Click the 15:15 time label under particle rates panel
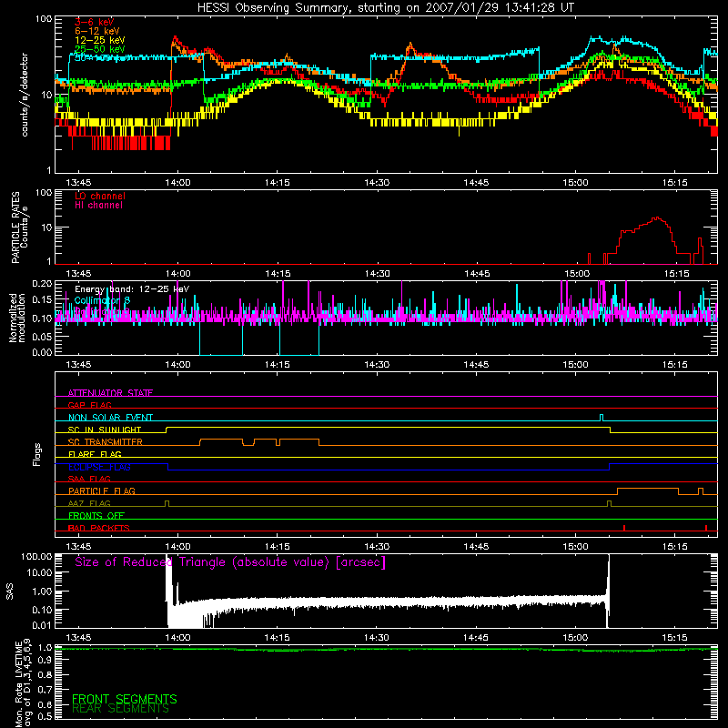The height and width of the screenshot is (728, 728). point(676,274)
